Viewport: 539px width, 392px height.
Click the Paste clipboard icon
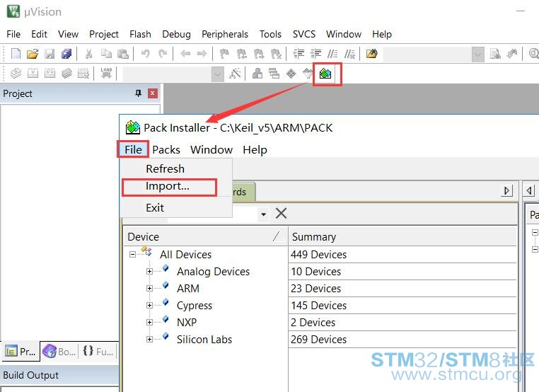coord(123,54)
